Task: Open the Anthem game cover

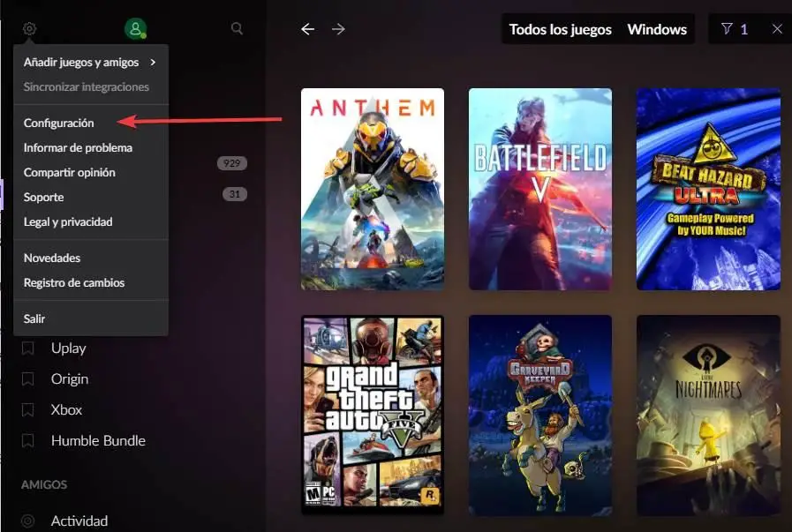Action: [373, 190]
